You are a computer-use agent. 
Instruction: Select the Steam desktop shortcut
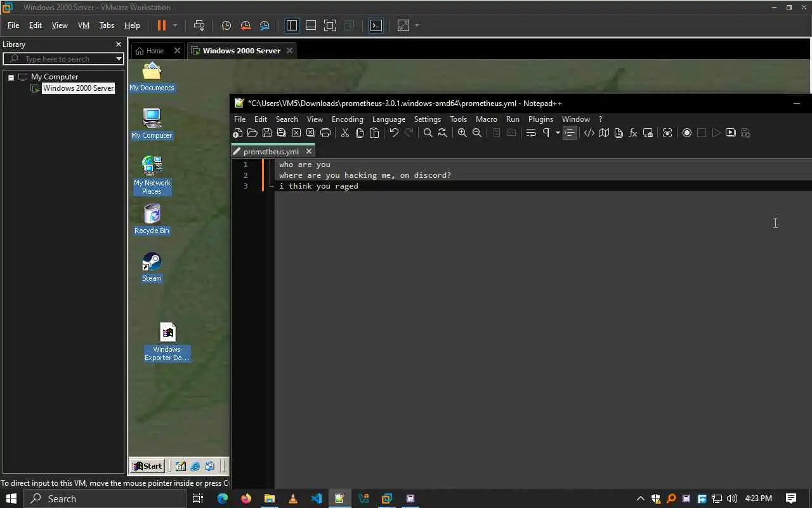pyautogui.click(x=152, y=267)
